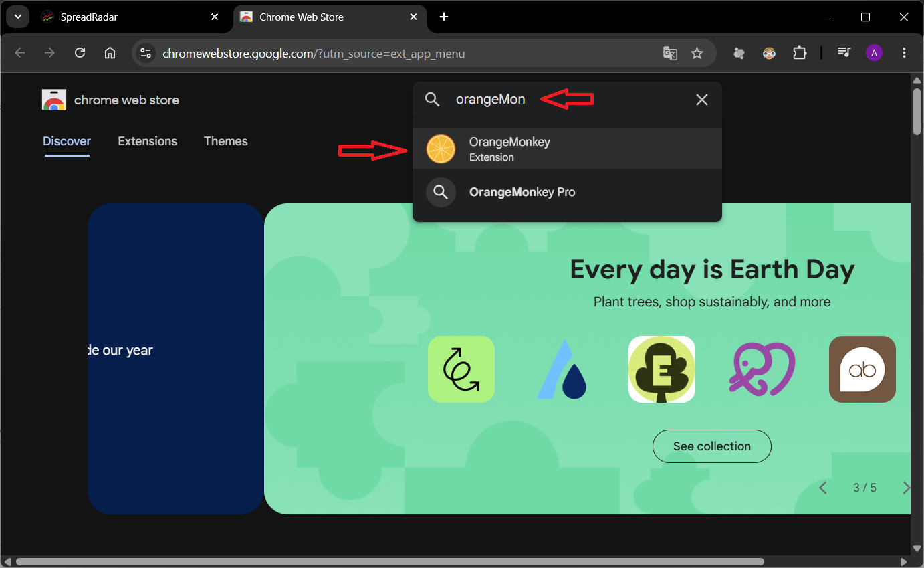Click the search magnifier icon
924x568 pixels.
433,100
